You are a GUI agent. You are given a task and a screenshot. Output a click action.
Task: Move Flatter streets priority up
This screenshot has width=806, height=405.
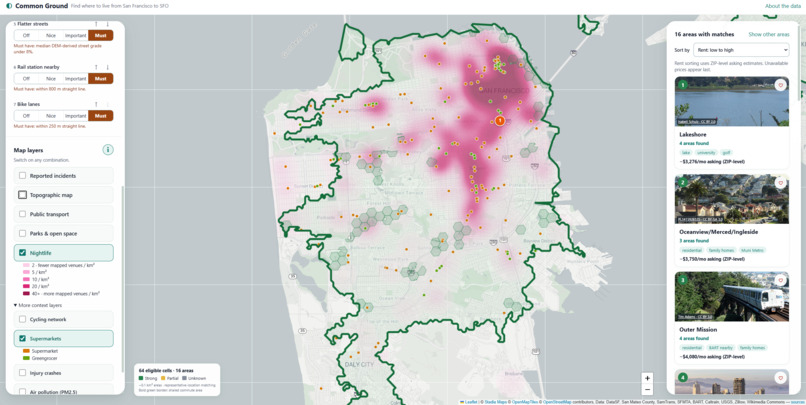coord(96,24)
